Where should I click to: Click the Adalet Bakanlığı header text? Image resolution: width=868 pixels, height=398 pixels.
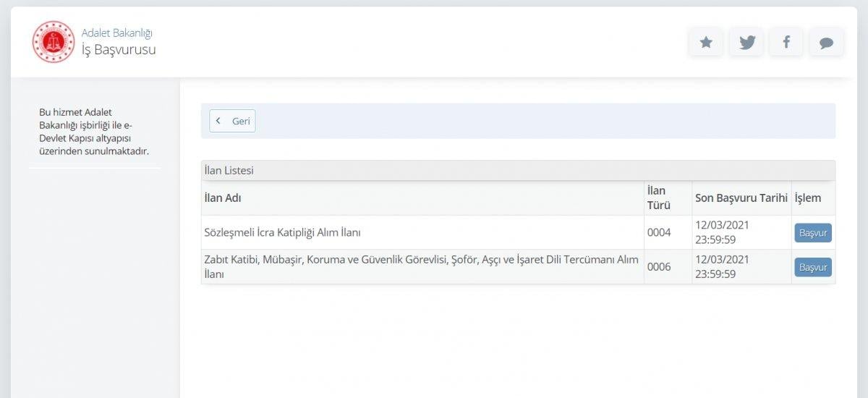click(117, 33)
